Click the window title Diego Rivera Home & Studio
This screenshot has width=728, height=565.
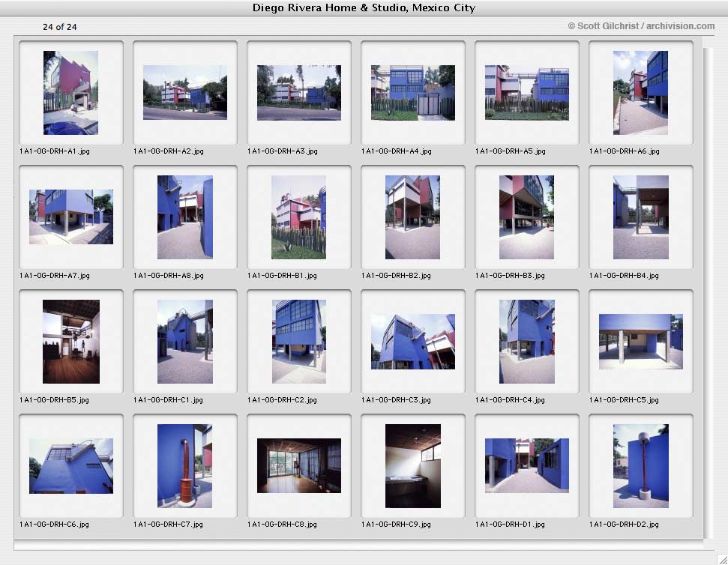[364, 8]
